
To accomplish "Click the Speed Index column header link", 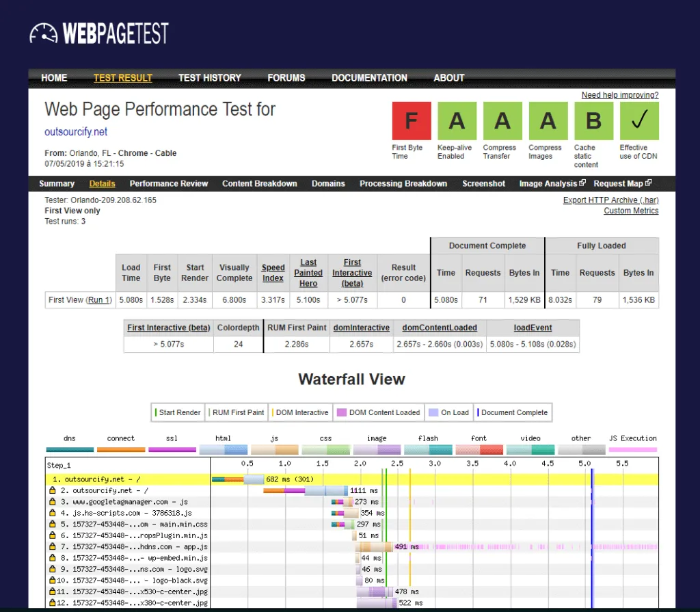I will (x=273, y=273).
